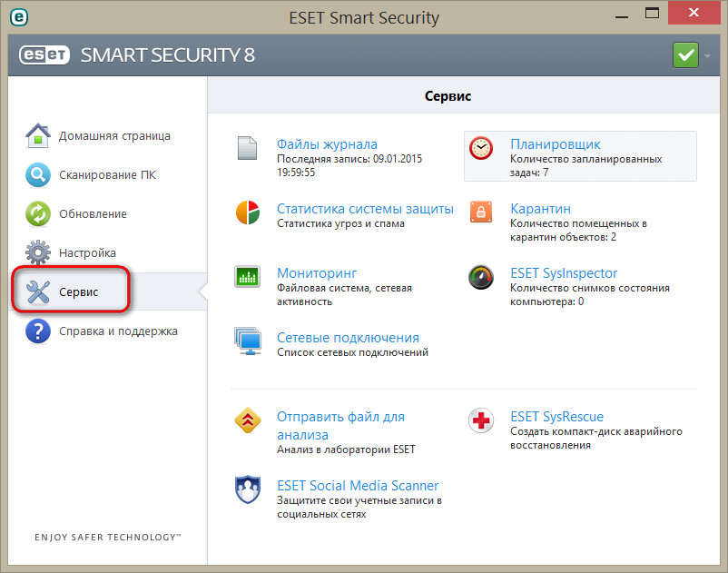Click the monitors icon for Сетевые подключения

coord(249,341)
